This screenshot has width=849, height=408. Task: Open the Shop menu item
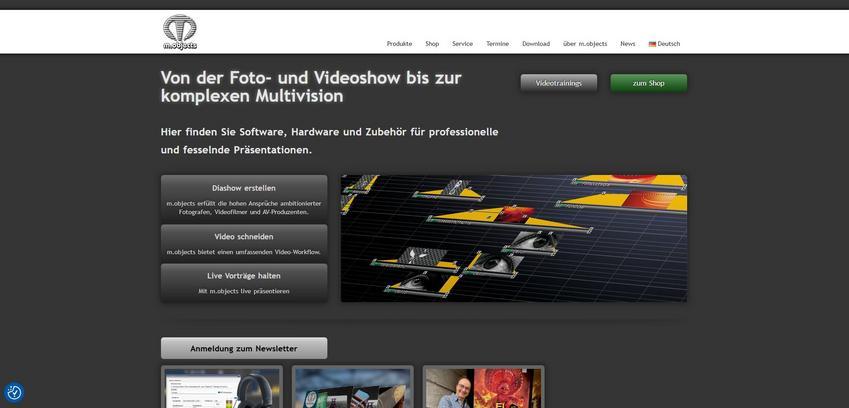click(x=432, y=44)
